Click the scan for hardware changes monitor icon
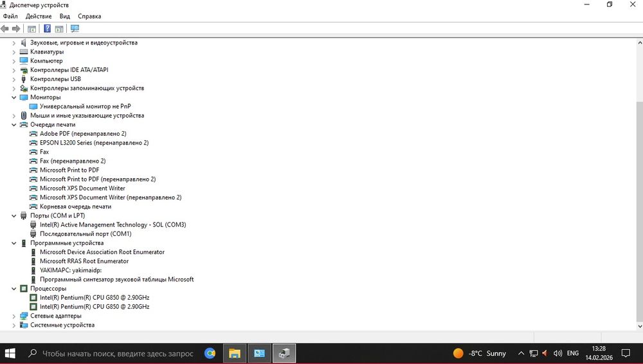Viewport: 643px width, 364px height. 75,29
